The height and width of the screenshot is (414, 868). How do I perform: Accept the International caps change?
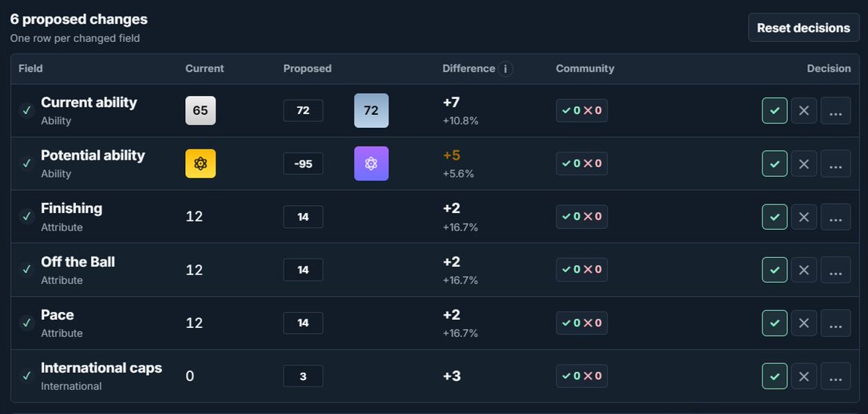click(x=775, y=376)
